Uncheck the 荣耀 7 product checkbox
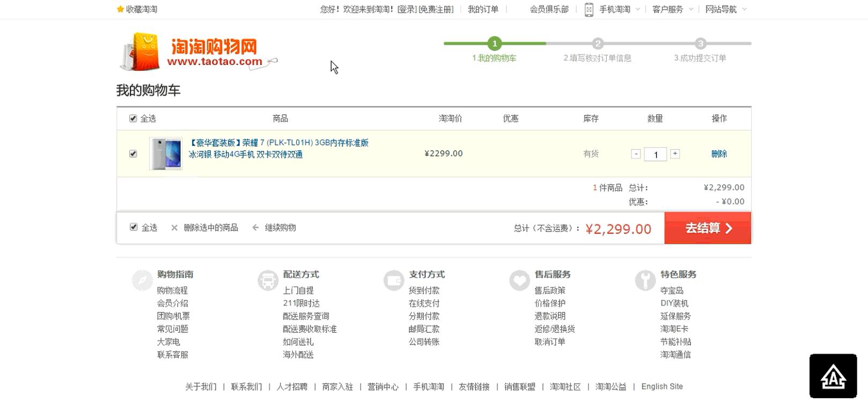The width and height of the screenshot is (868, 417). [133, 153]
